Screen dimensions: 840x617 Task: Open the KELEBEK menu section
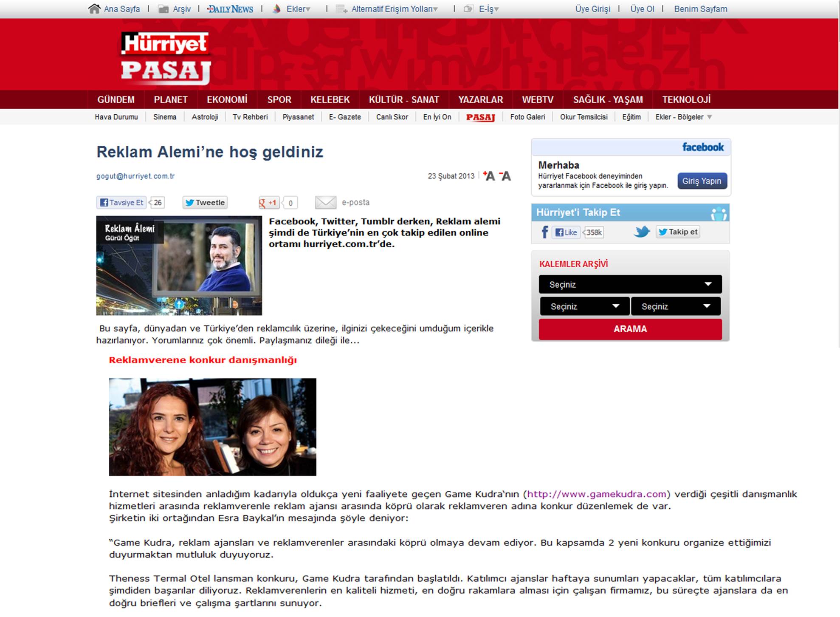[330, 99]
